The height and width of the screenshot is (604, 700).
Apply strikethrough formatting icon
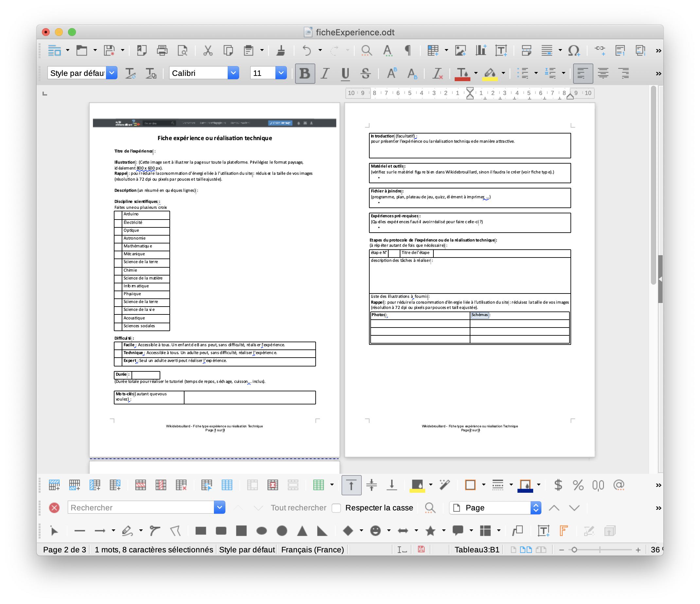(366, 73)
